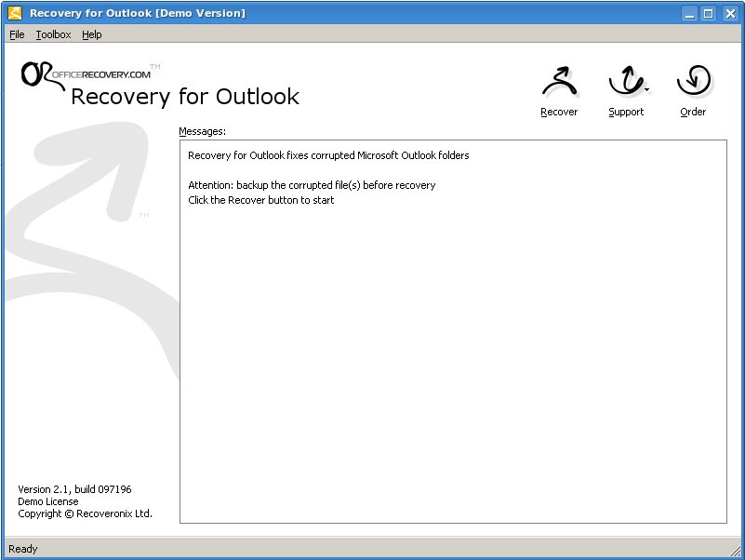The image size is (745, 560).
Task: Click inside the Messages text box
Action: coord(453,331)
